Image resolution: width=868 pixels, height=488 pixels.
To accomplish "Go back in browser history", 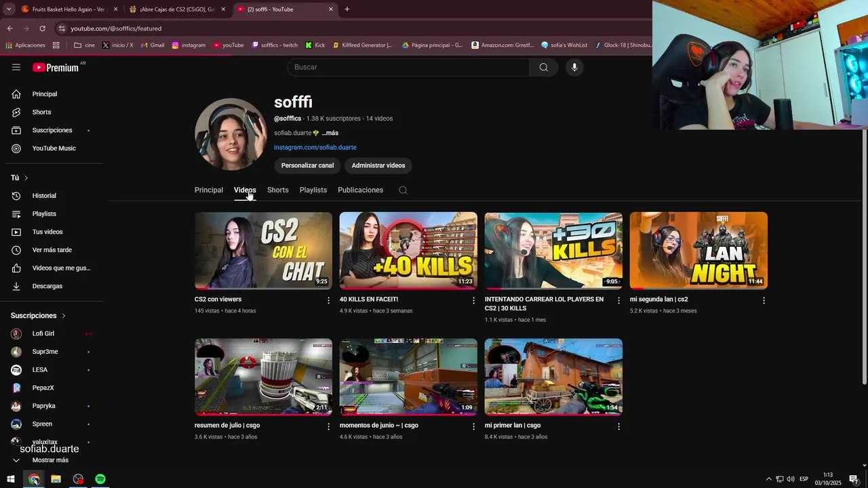I will [10, 28].
